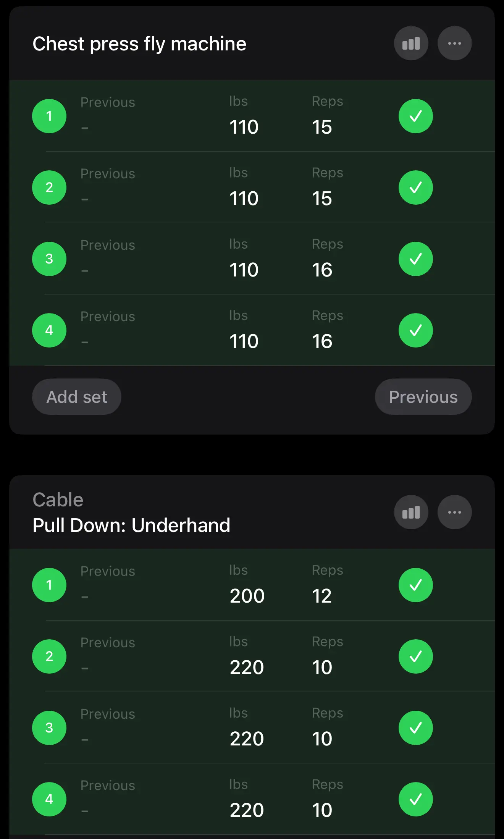Open more options menu for Cable Pull Down

point(454,512)
